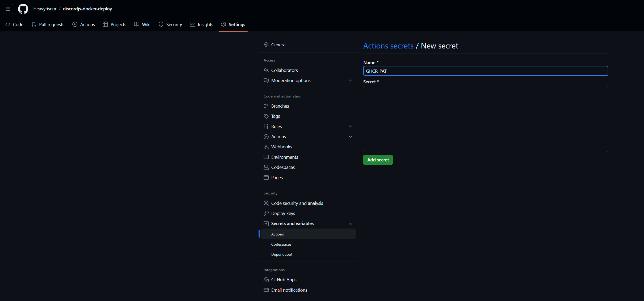Click the Webhooks icon in sidebar
644x301 pixels.
pyautogui.click(x=266, y=147)
